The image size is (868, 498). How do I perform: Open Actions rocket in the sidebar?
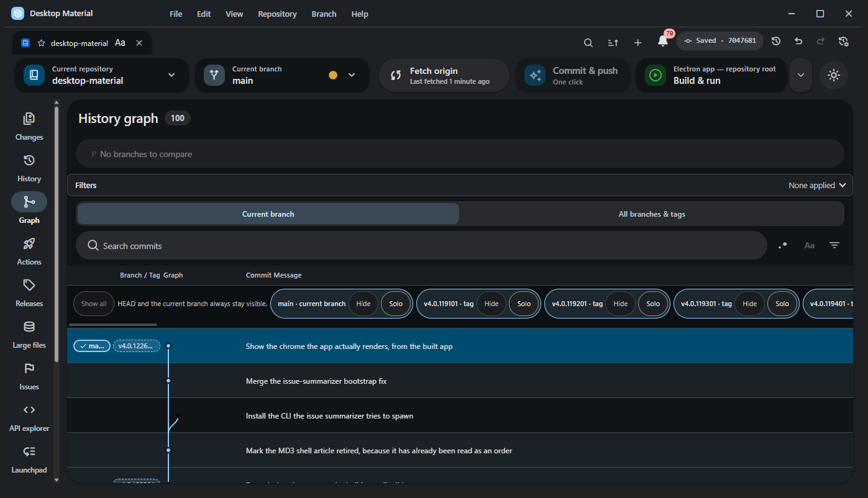coord(29,251)
